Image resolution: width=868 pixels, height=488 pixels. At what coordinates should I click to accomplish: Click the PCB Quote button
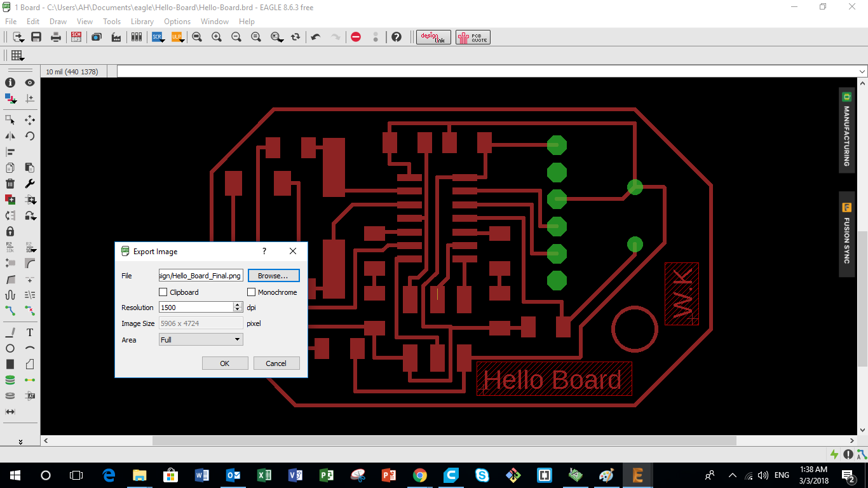[x=473, y=37]
